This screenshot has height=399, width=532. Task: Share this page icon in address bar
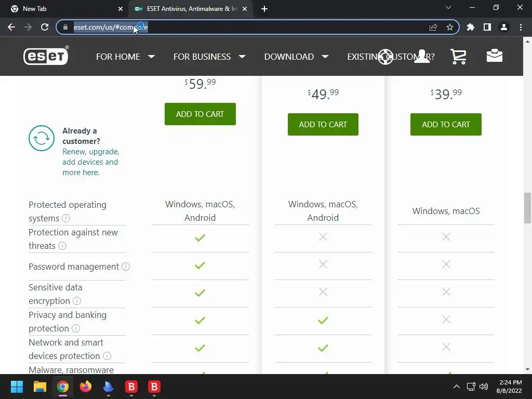click(433, 27)
